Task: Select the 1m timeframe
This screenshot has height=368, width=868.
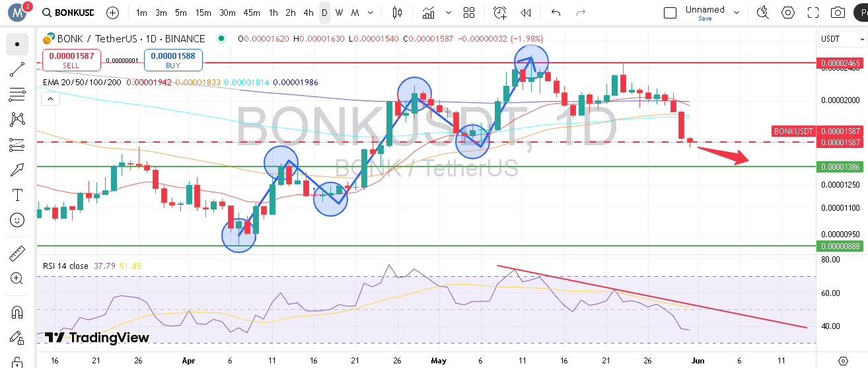Action: coord(141,13)
